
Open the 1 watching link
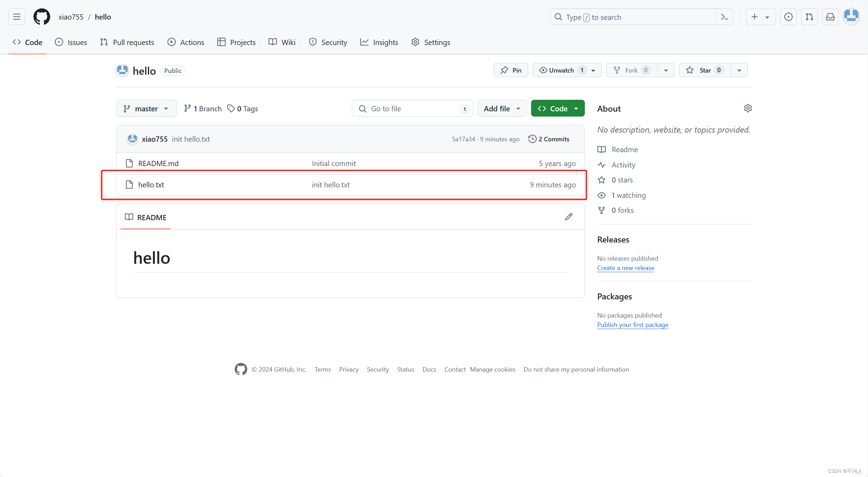click(x=621, y=195)
